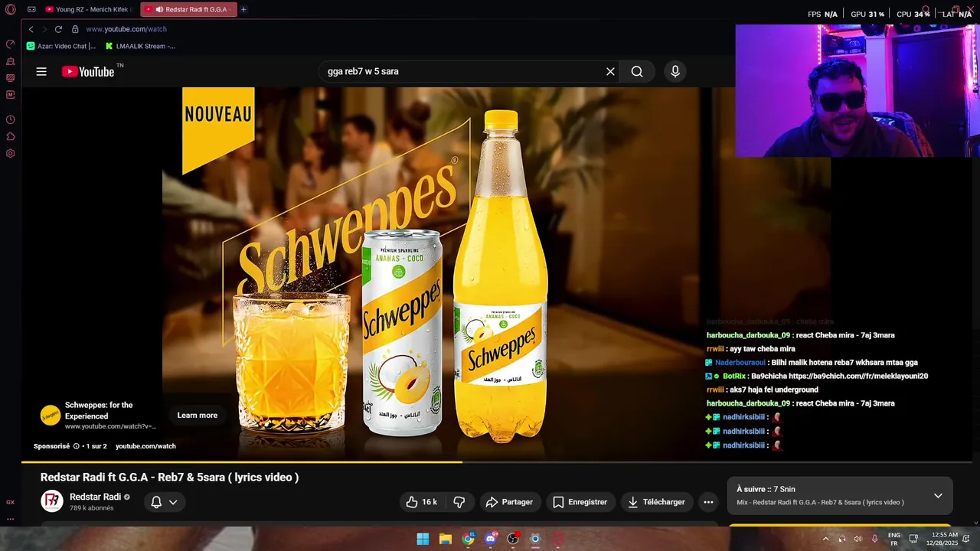This screenshot has width=980, height=551.
Task: Select Redstar Radi ft G.G.A tab
Action: [189, 10]
